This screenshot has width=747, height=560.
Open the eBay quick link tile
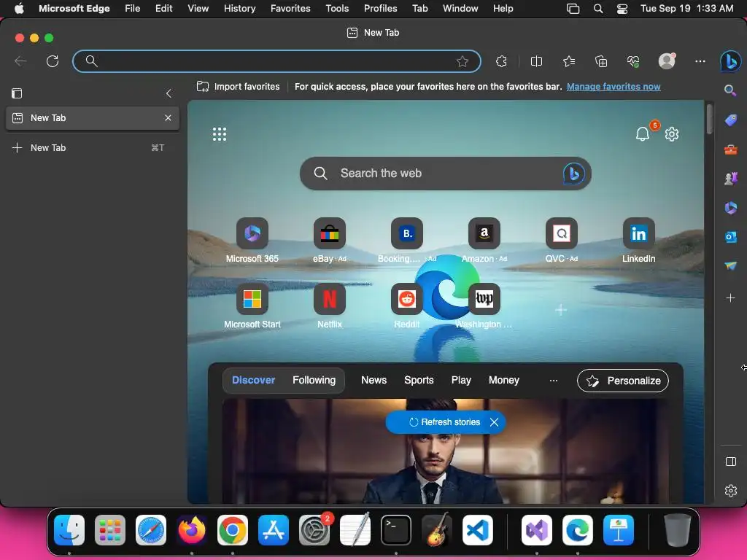point(329,233)
